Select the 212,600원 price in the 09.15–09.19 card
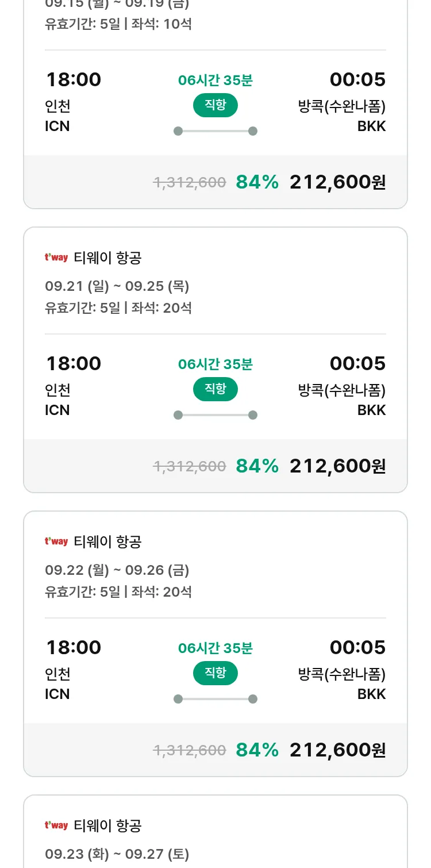Screen dimensions: 431x868 click(337, 182)
